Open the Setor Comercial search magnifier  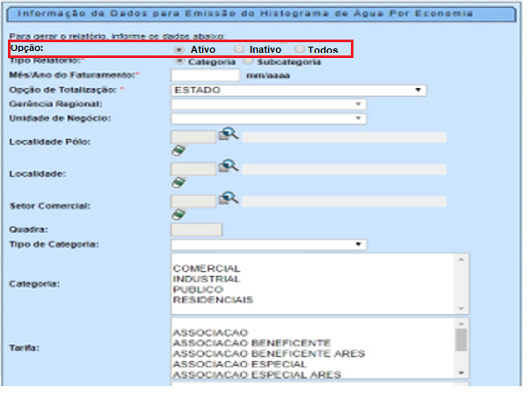tap(229, 198)
